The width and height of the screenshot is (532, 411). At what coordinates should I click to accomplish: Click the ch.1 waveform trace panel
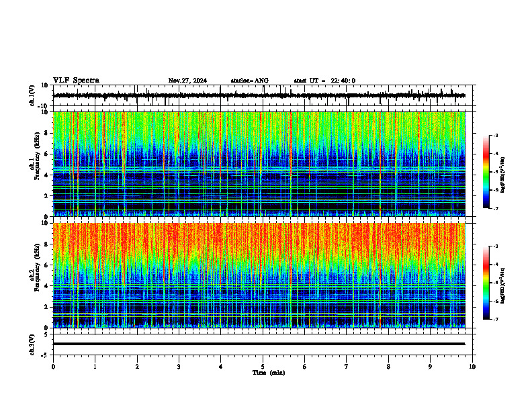(264, 95)
